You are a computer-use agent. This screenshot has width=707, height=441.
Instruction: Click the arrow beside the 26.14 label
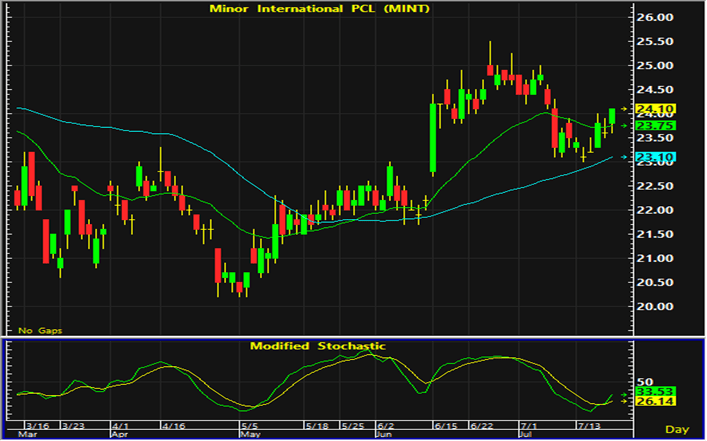click(x=624, y=401)
